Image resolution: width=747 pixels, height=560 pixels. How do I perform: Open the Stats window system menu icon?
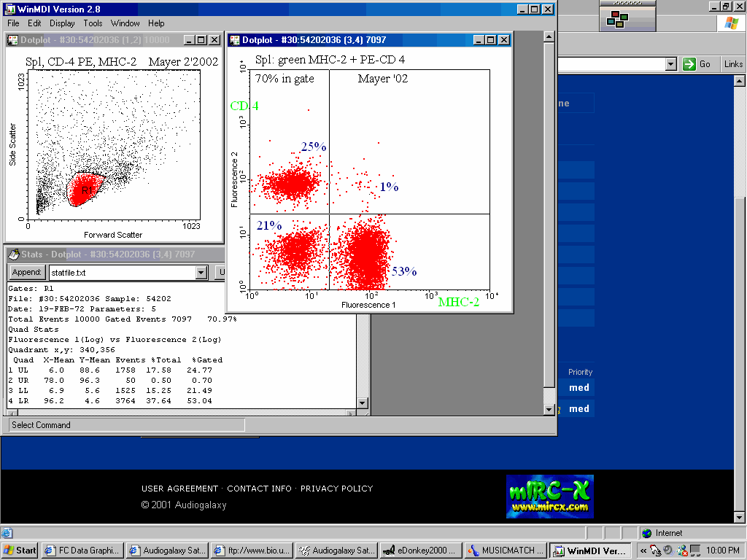[x=13, y=254]
